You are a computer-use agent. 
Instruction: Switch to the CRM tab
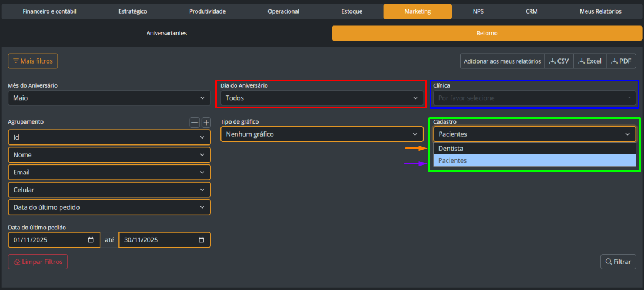click(531, 12)
